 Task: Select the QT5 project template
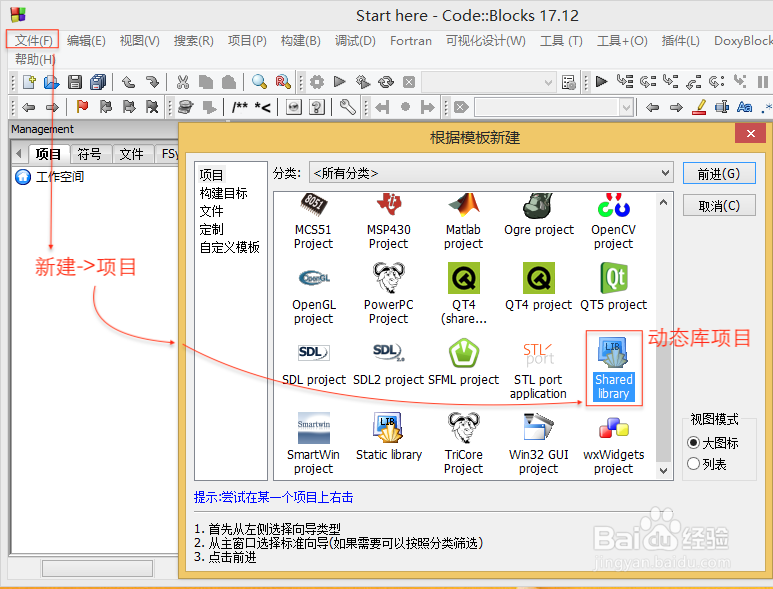click(x=613, y=287)
